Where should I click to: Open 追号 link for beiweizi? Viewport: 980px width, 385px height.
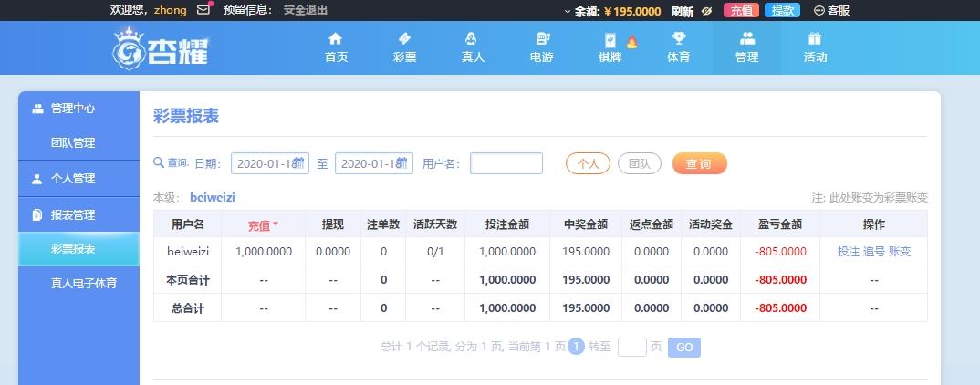(x=874, y=251)
